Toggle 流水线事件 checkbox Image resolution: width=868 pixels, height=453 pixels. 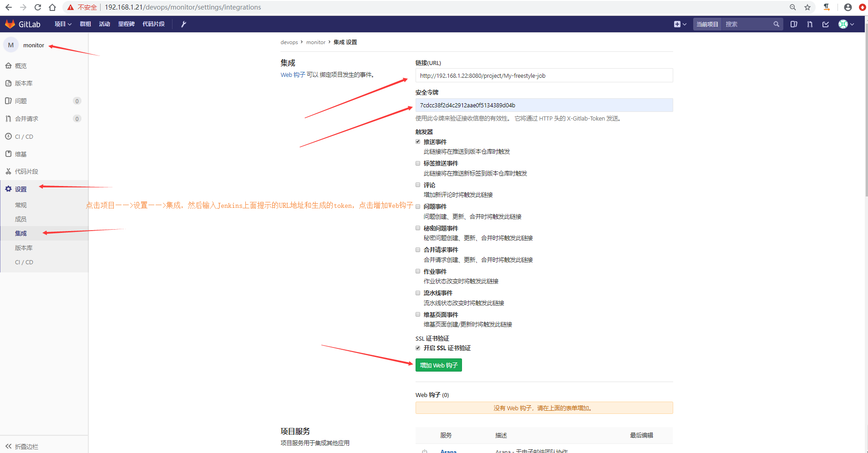(x=418, y=293)
